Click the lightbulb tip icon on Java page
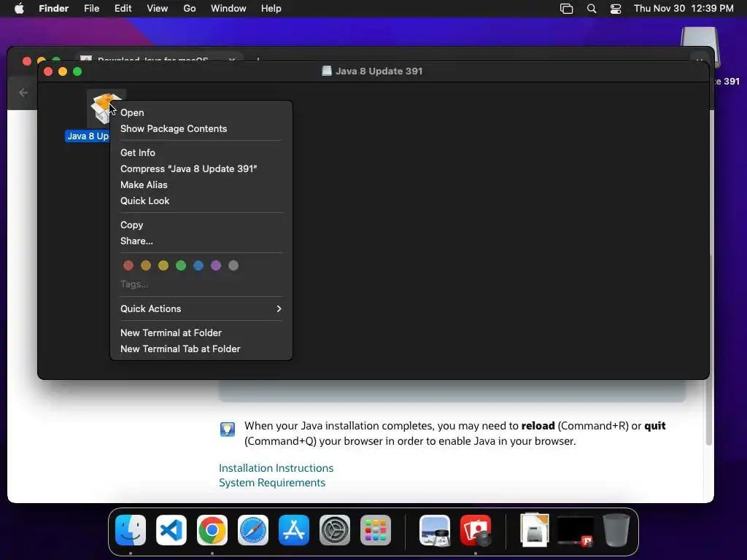This screenshot has height=560, width=747. [x=228, y=429]
